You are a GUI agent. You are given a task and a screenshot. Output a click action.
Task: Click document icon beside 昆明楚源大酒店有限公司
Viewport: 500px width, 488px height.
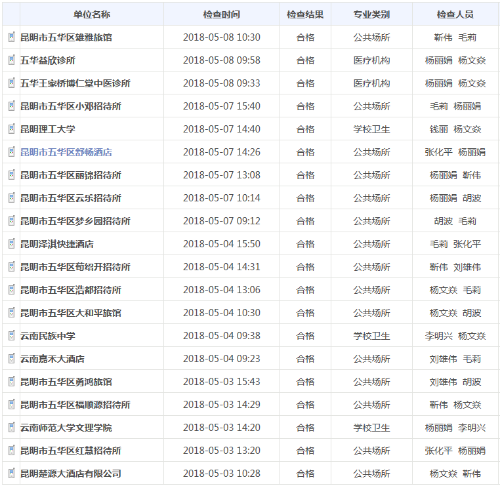pyautogui.click(x=12, y=473)
